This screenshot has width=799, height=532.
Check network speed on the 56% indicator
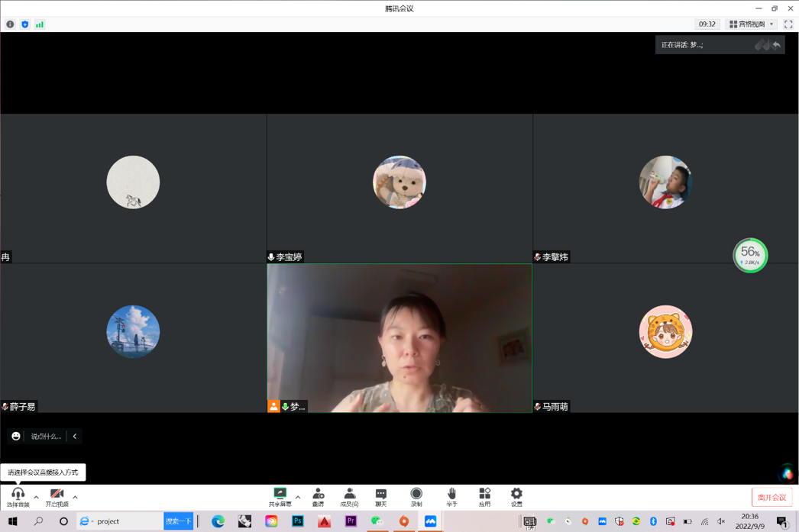point(749,256)
